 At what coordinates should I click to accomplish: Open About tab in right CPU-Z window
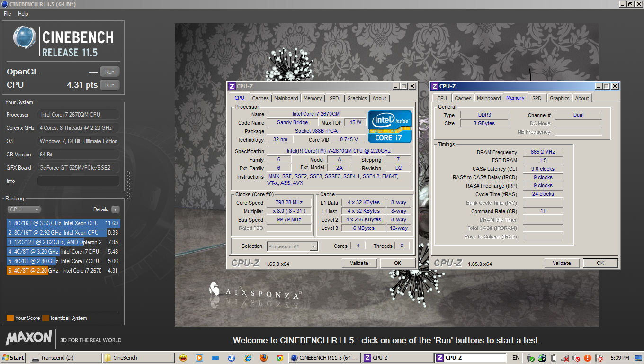[582, 98]
